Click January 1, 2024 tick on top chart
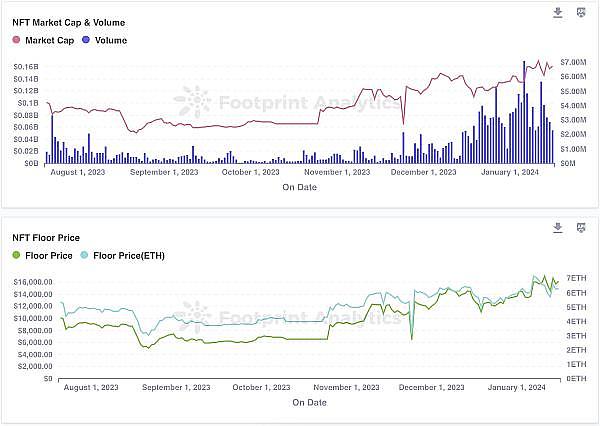The width and height of the screenshot is (600, 426). [x=511, y=172]
